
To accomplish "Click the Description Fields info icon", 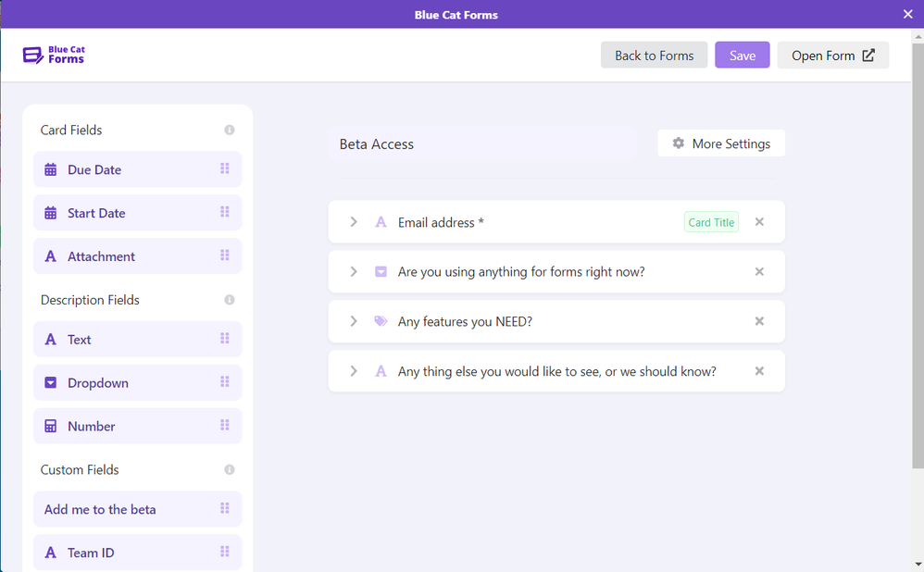I will [230, 300].
